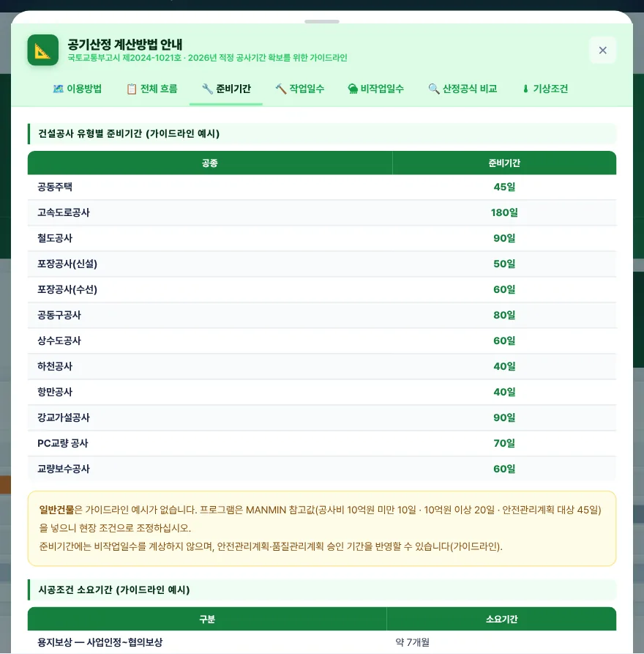Go to the 기상조건 tab
This screenshot has width=644, height=654.
(x=544, y=89)
